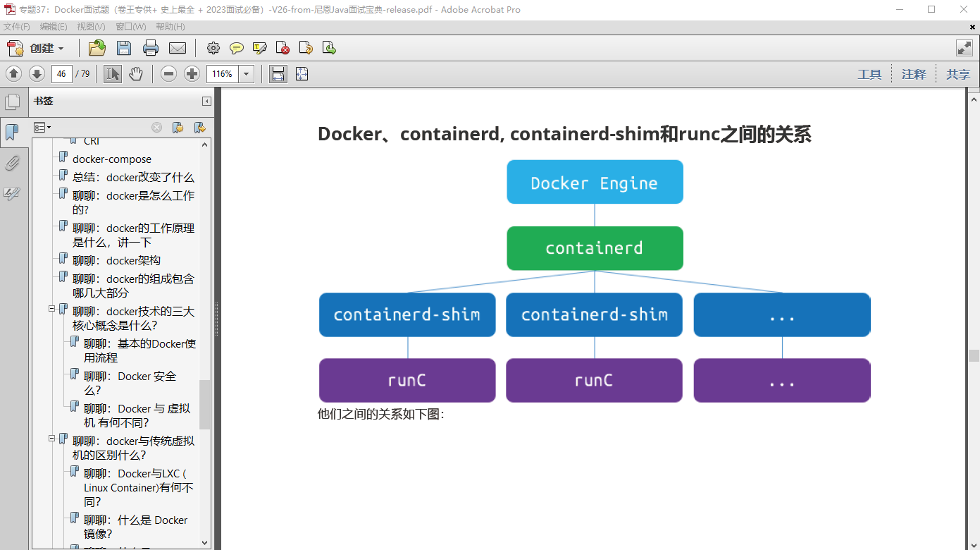Open bookmark 聊聊：Docker与LXC有何不同?
The height and width of the screenshot is (550, 980).
138,487
